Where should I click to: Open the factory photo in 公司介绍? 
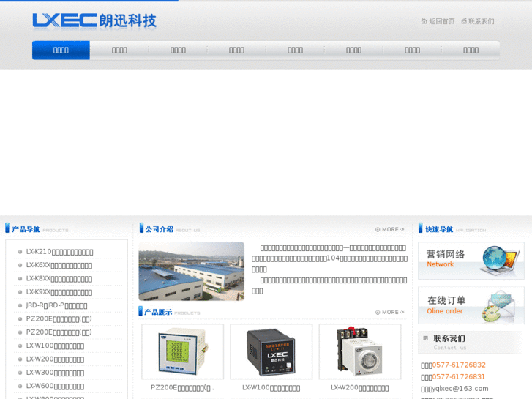point(191,272)
